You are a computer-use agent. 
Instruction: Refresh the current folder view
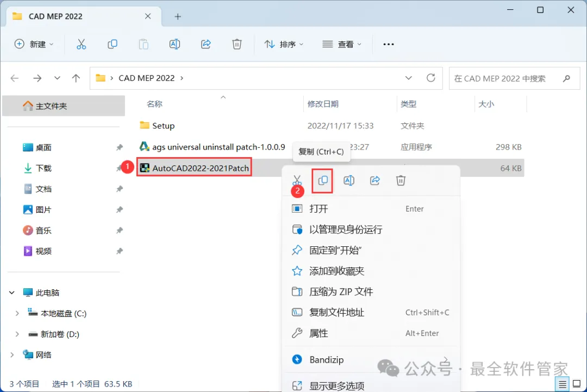431,78
